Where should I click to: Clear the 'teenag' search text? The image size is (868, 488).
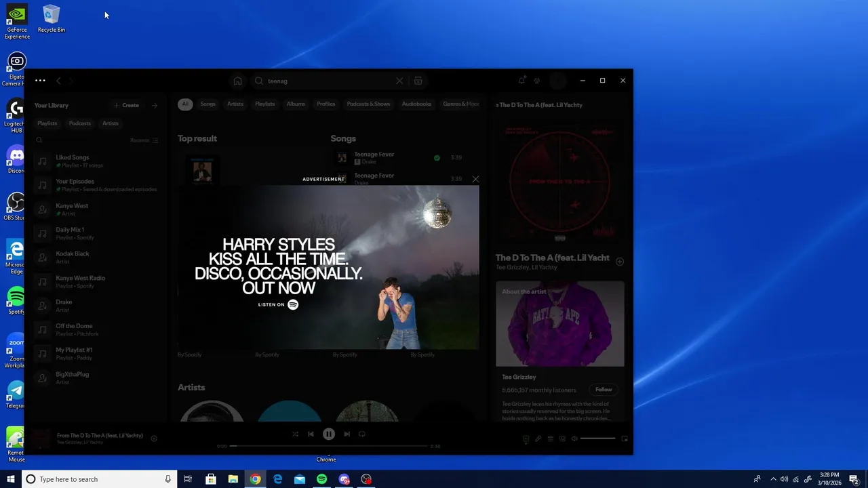[x=399, y=81]
